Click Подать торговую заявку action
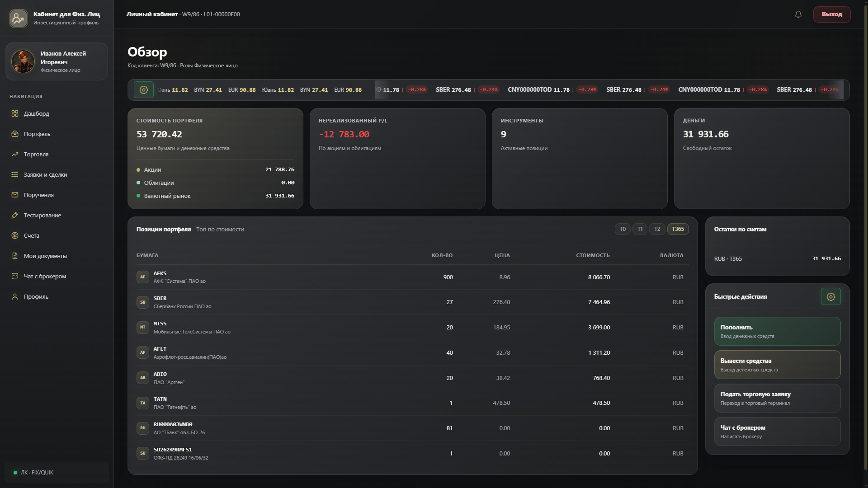Image resolution: width=868 pixels, height=488 pixels. (x=778, y=398)
